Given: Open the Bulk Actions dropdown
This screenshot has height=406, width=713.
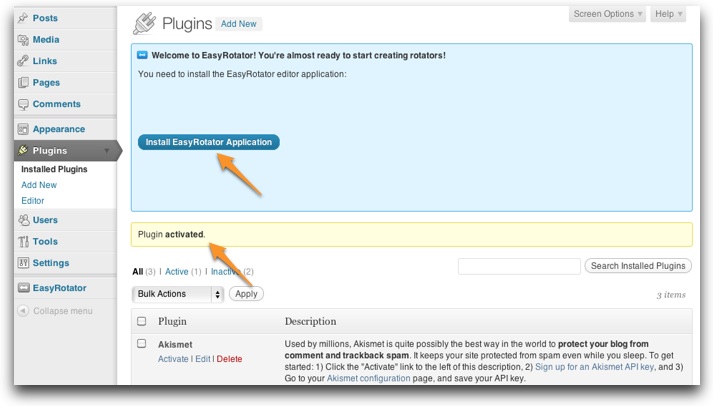Looking at the screenshot, I should pos(178,294).
